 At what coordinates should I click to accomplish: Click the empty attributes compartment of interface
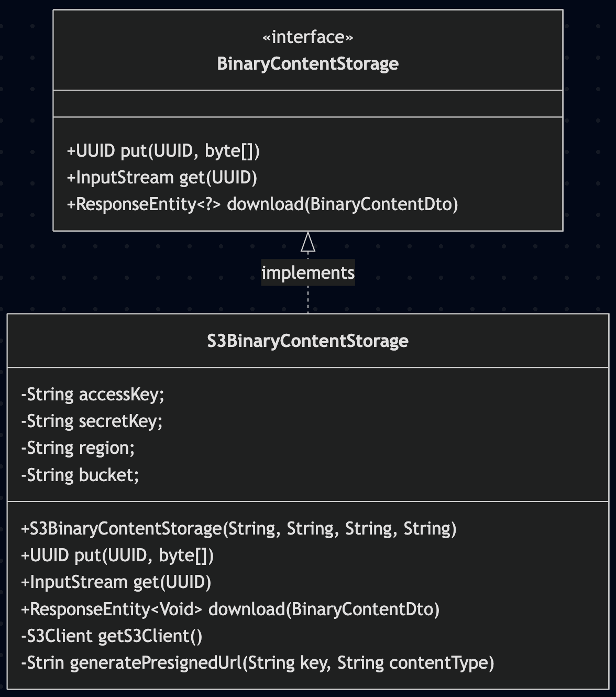[x=308, y=104]
